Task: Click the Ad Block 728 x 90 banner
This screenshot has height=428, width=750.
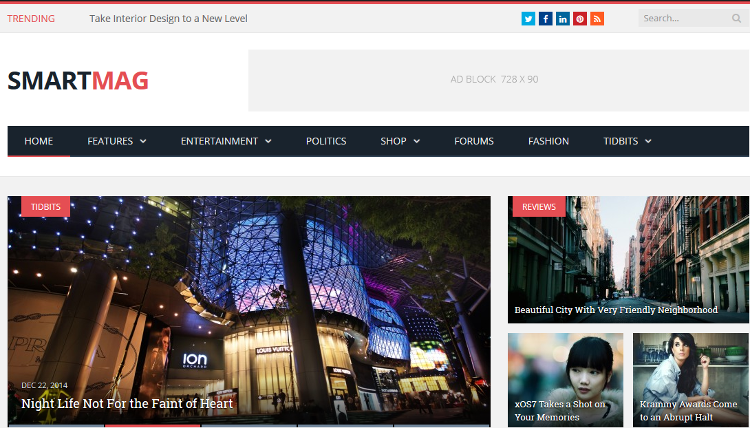Action: [498, 80]
